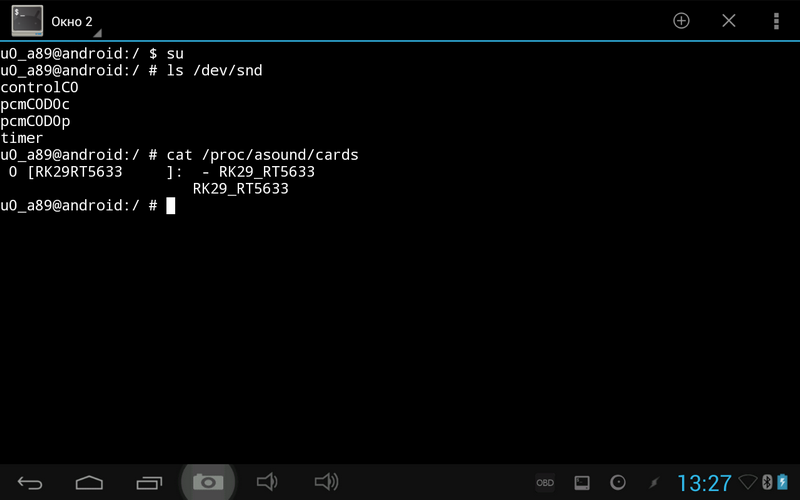
Task: Tap the circular target notification icon
Action: pos(618,483)
